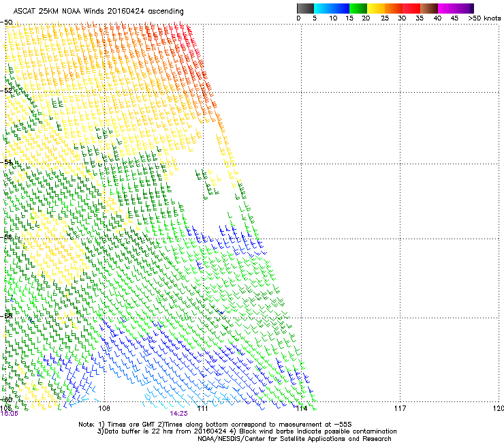Viewport: 504px width, 443px height.
Task: Click the '108' longitude axis label
Action: coord(104,408)
